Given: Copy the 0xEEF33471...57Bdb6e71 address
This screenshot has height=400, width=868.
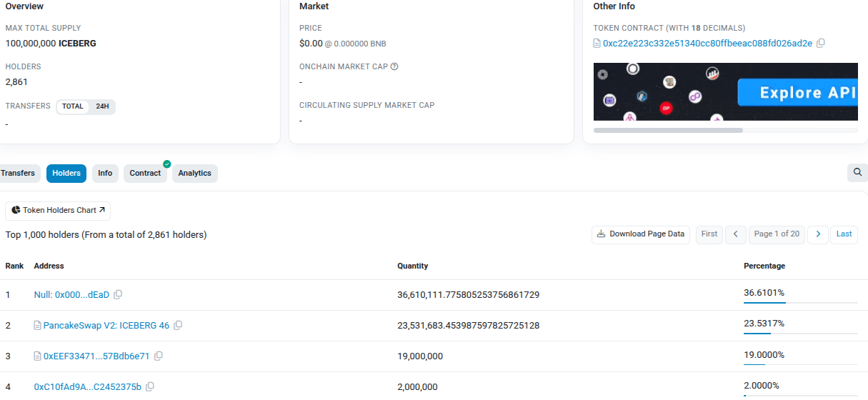Looking at the screenshot, I should [x=159, y=356].
